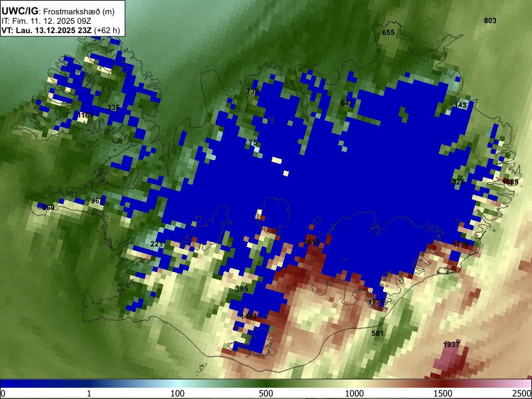The image size is (532, 399).
Task: Click the map label 1759
Action: pyautogui.click(x=461, y=245)
